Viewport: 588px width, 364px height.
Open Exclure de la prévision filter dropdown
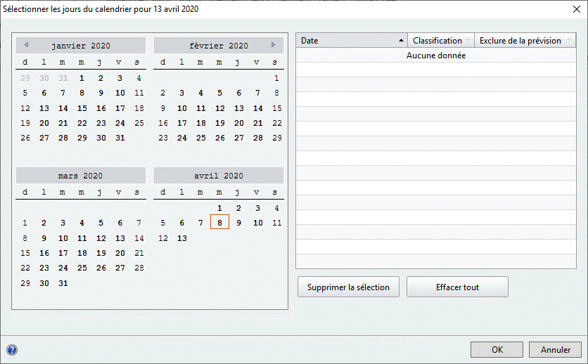568,41
